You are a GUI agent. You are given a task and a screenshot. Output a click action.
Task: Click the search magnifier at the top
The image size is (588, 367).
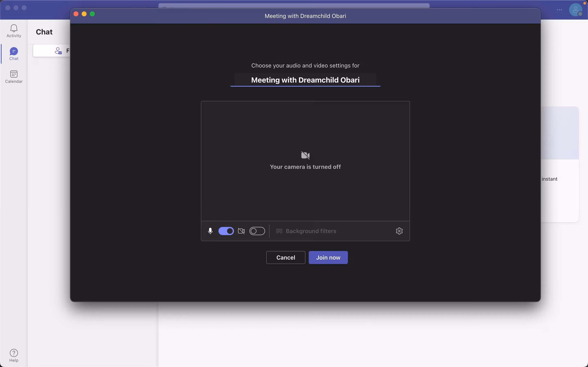click(165, 8)
